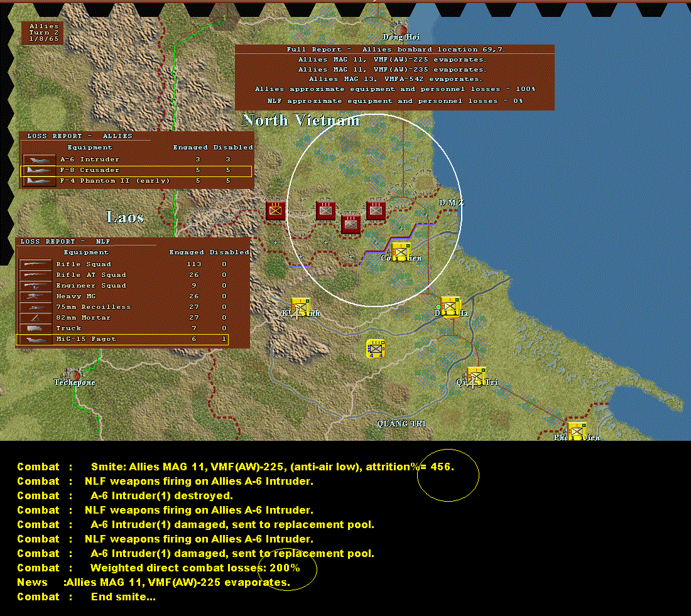The image size is (691, 616).
Task: Click the DMZ map label
Action: point(451,203)
